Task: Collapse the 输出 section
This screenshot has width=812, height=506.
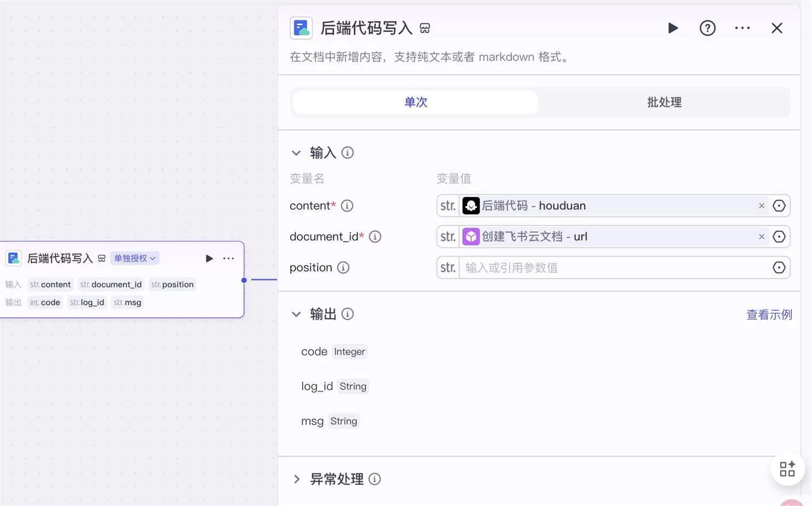Action: click(x=296, y=314)
